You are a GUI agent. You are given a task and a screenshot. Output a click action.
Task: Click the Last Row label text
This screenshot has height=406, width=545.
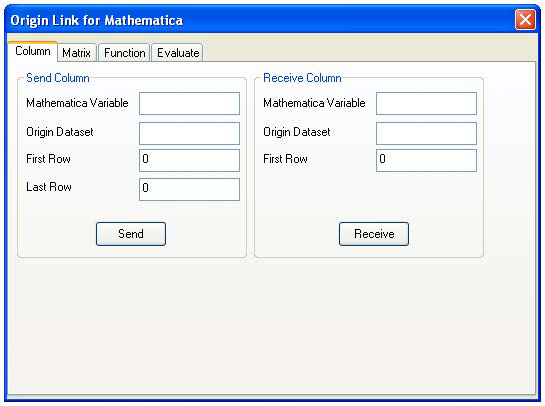tap(49, 187)
